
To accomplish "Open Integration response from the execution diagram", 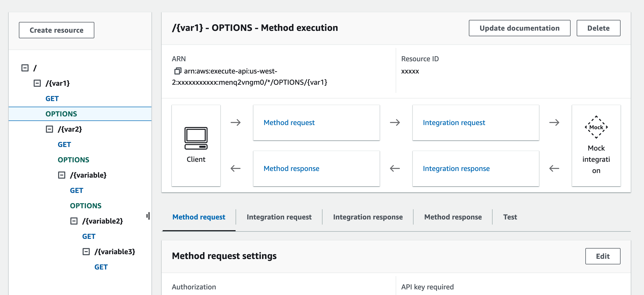I will 456,168.
